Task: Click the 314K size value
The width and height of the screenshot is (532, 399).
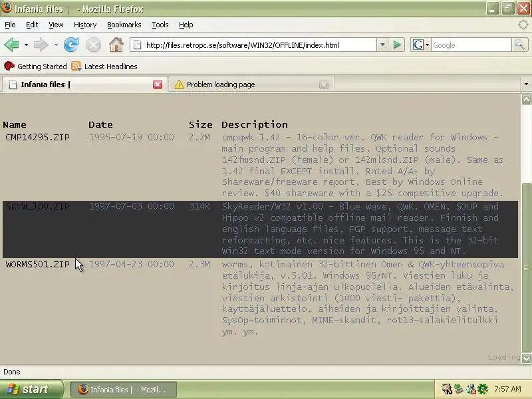Action: click(199, 207)
